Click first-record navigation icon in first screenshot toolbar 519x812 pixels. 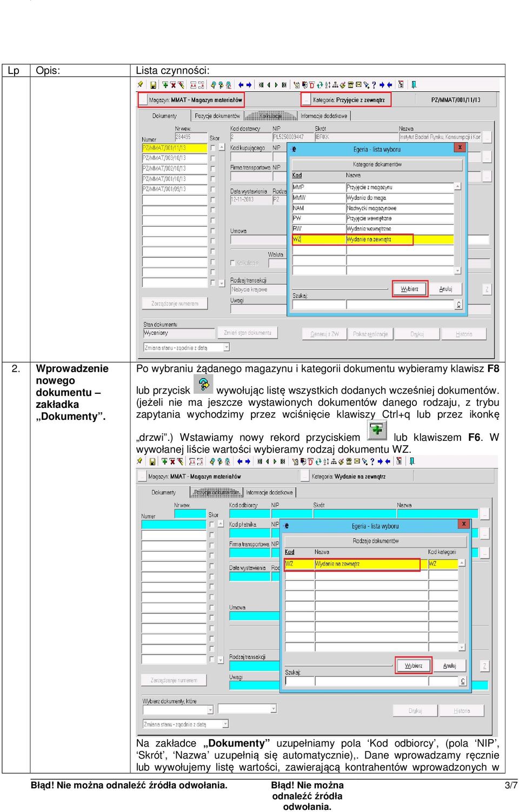(x=261, y=85)
